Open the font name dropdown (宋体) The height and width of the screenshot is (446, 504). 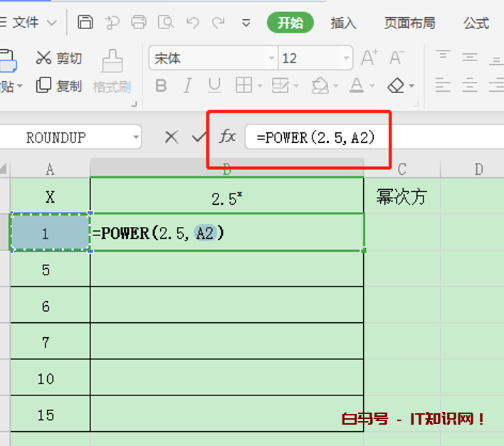(271, 58)
